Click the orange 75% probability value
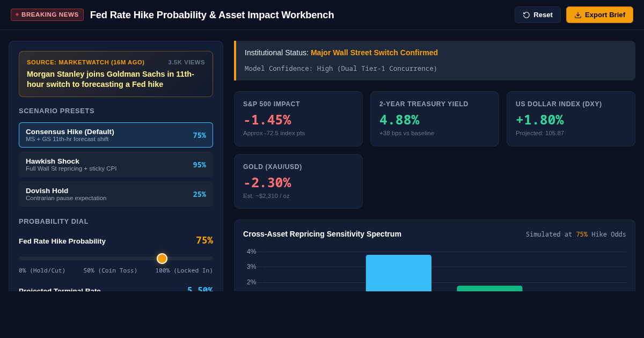 tap(204, 240)
